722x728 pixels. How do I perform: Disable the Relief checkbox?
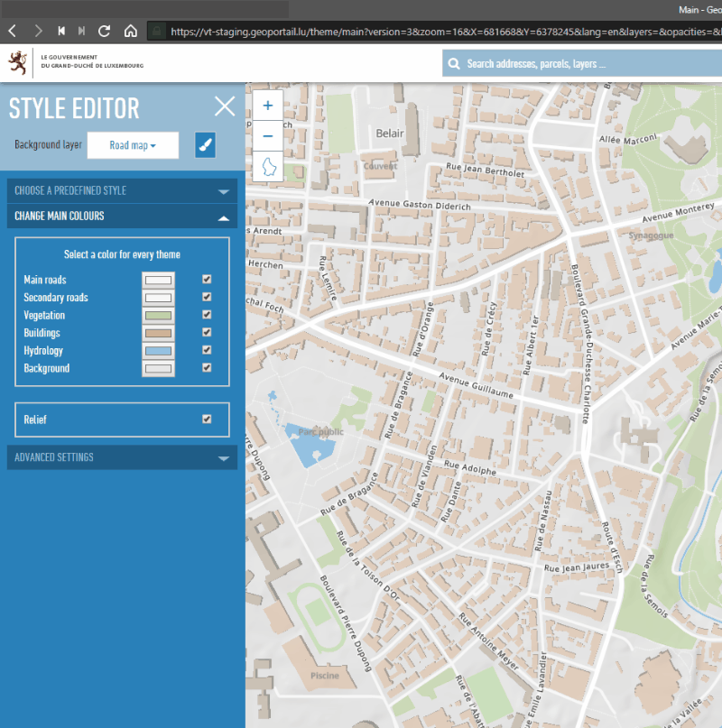point(207,419)
